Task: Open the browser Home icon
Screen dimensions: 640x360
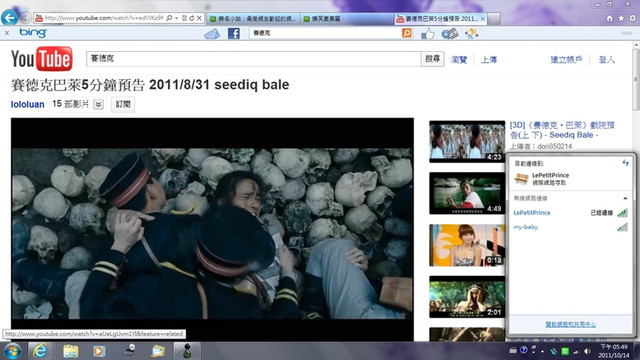Action: pyautogui.click(x=609, y=18)
